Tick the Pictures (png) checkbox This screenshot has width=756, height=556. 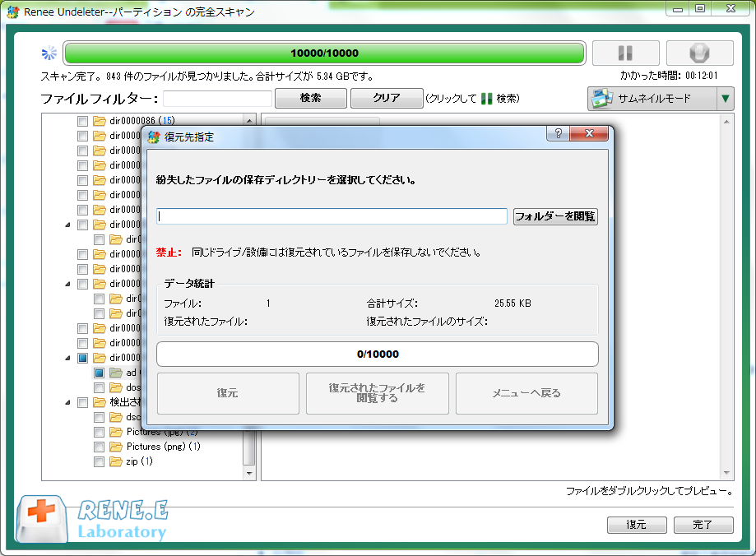click(99, 447)
